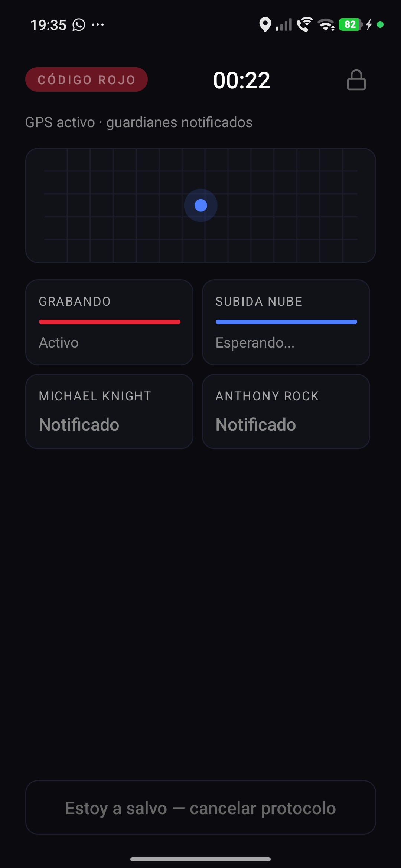The width and height of the screenshot is (401, 868).
Task: Tap the three-dot notification overflow icon
Action: click(98, 25)
